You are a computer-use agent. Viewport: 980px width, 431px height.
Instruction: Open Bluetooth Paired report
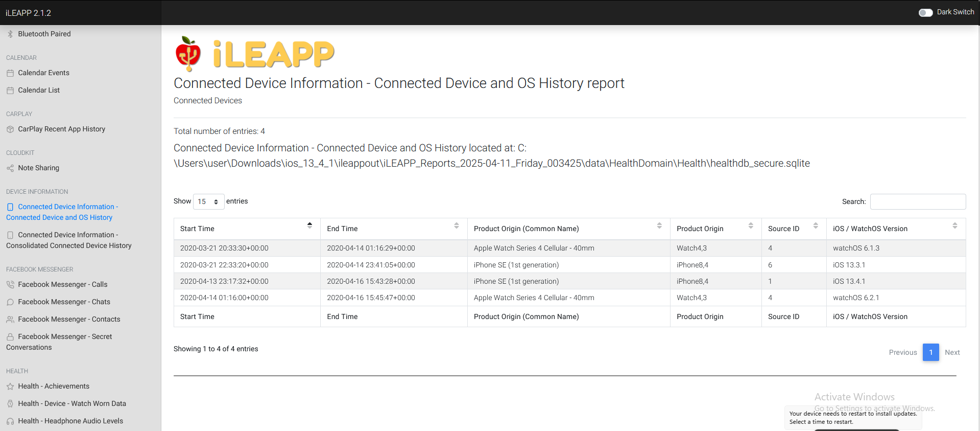tap(44, 34)
